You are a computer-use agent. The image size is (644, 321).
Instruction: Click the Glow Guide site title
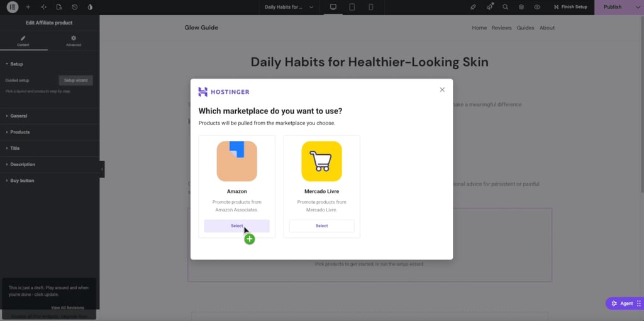click(201, 28)
